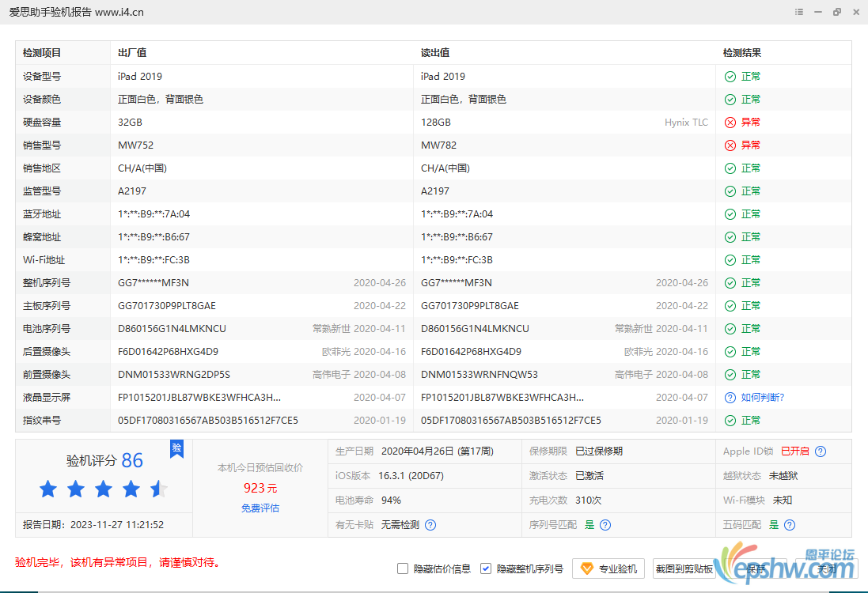Select the MW752 factory sales model
868x593 pixels.
pos(135,145)
